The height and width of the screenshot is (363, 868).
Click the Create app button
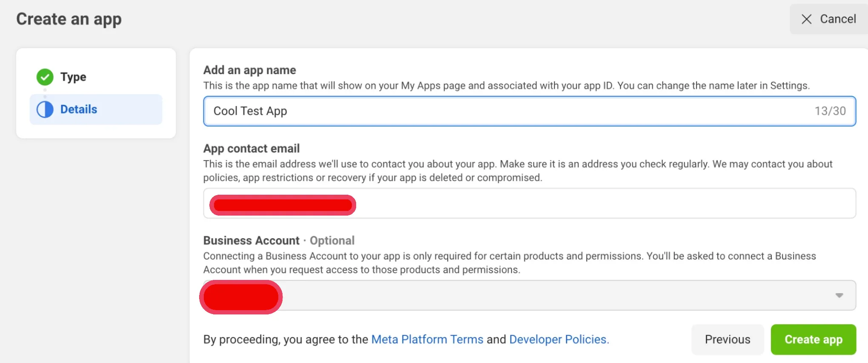pos(813,340)
